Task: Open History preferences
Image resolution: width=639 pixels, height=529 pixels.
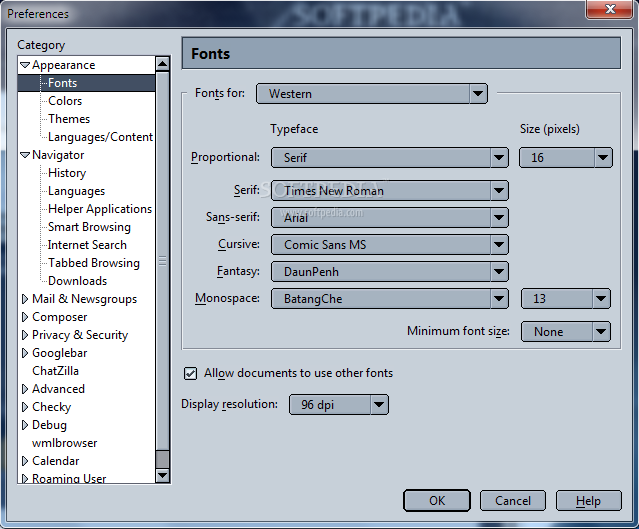Action: [x=67, y=173]
